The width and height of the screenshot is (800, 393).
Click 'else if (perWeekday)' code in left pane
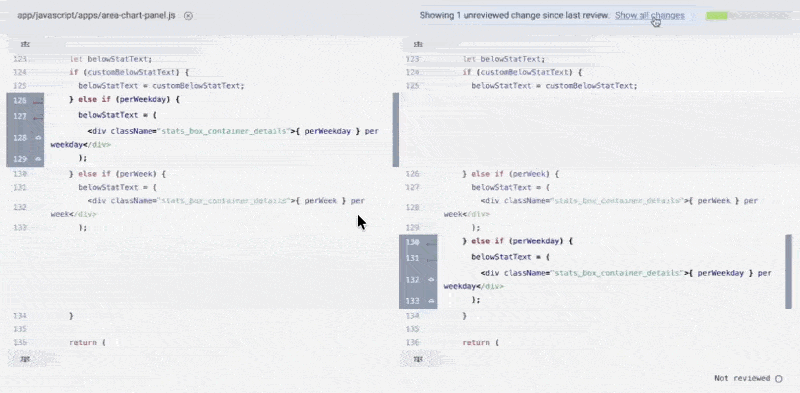click(x=124, y=99)
